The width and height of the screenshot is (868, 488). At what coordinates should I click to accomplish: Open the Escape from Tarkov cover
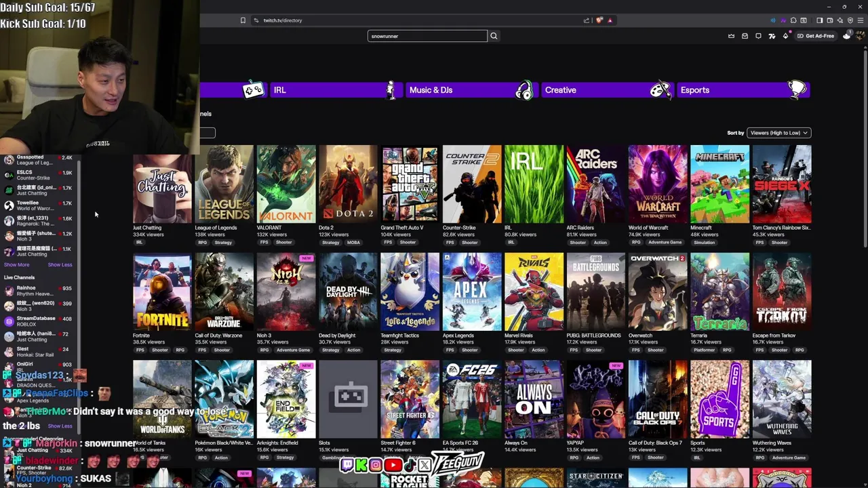point(782,291)
